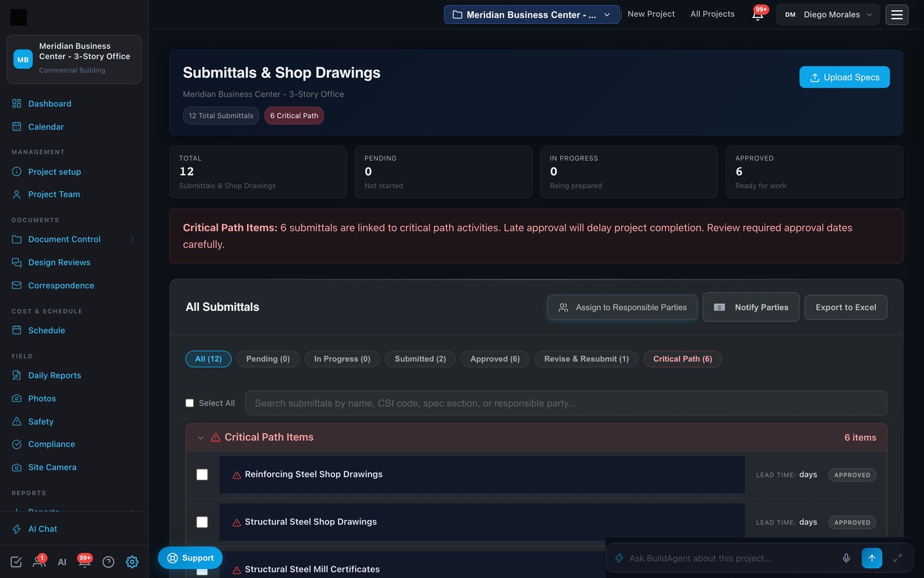Open the settings gear icon
924x578 pixels.
pyautogui.click(x=132, y=562)
